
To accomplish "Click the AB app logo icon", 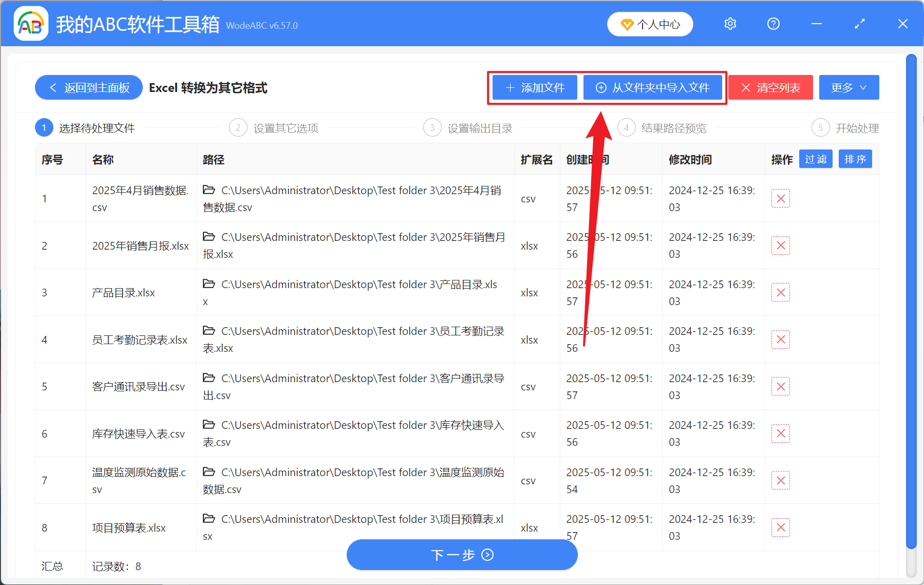I will pyautogui.click(x=30, y=24).
